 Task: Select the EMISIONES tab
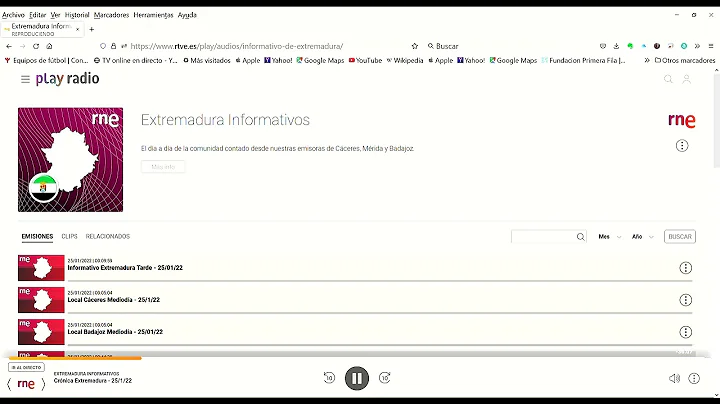37,236
